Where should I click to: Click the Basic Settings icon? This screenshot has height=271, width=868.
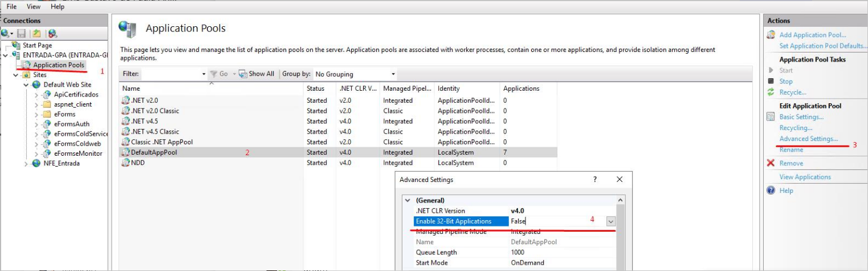771,117
